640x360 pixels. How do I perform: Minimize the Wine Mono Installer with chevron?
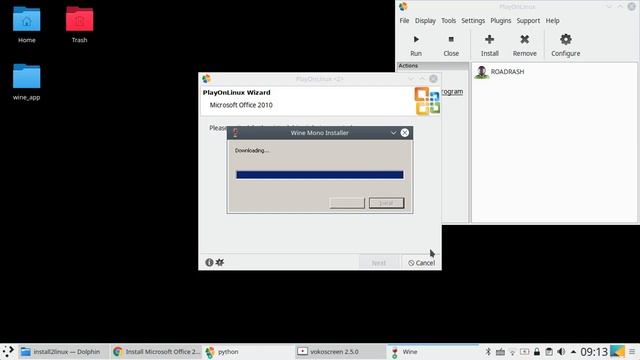tap(393, 133)
